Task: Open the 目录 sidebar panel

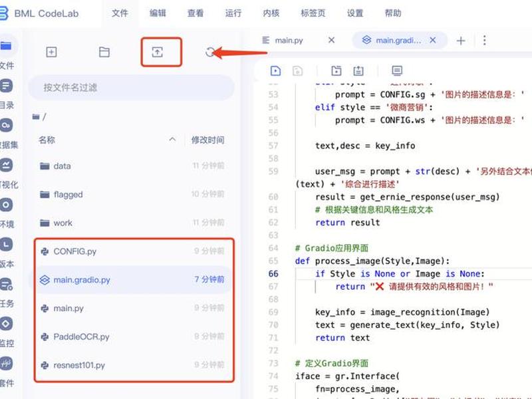Action: (7, 92)
